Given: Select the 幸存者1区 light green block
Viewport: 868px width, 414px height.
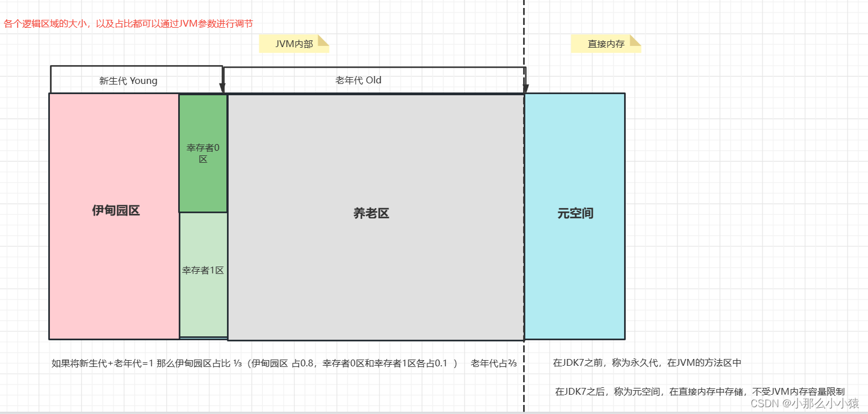Looking at the screenshot, I should point(203,274).
